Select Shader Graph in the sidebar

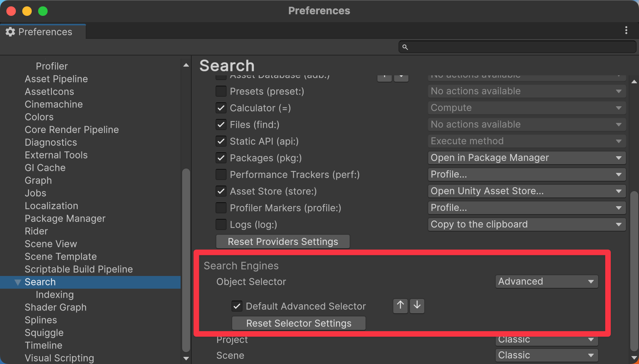point(56,307)
